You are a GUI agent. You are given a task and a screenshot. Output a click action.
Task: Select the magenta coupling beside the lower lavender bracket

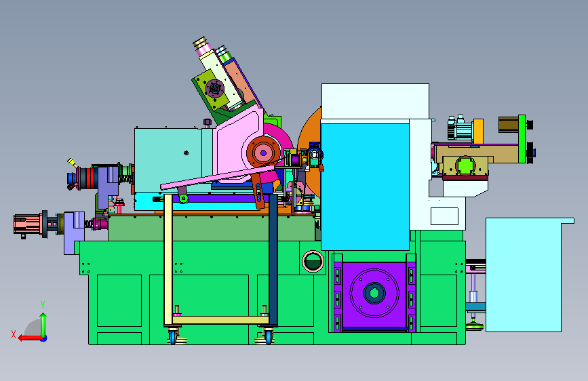[100, 224]
